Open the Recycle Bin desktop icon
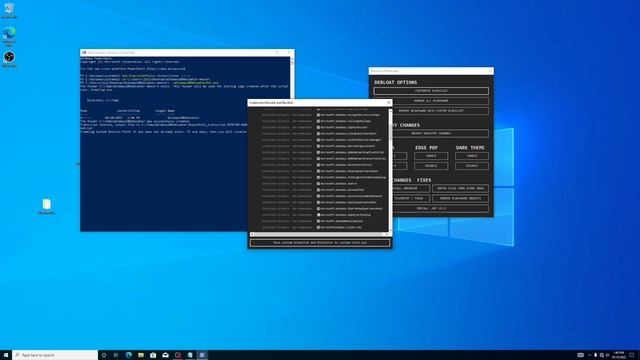Image resolution: width=640 pixels, height=360 pixels. [x=9, y=11]
